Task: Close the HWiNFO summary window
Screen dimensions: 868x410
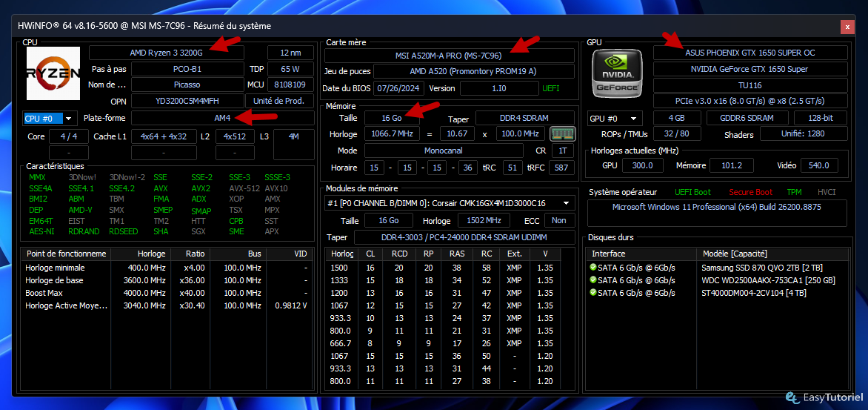Action: pos(846,27)
